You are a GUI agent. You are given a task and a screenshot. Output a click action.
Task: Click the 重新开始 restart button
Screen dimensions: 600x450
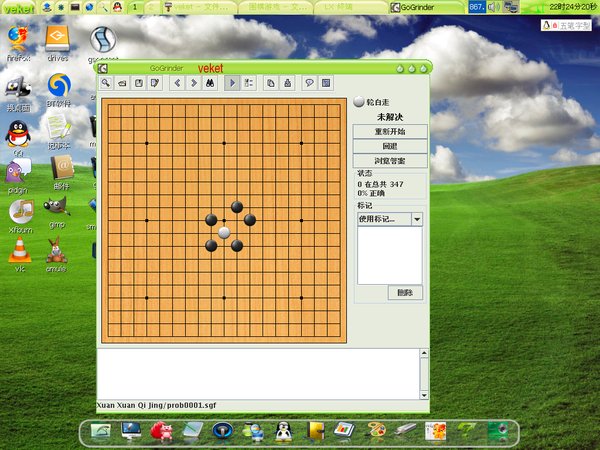click(390, 131)
